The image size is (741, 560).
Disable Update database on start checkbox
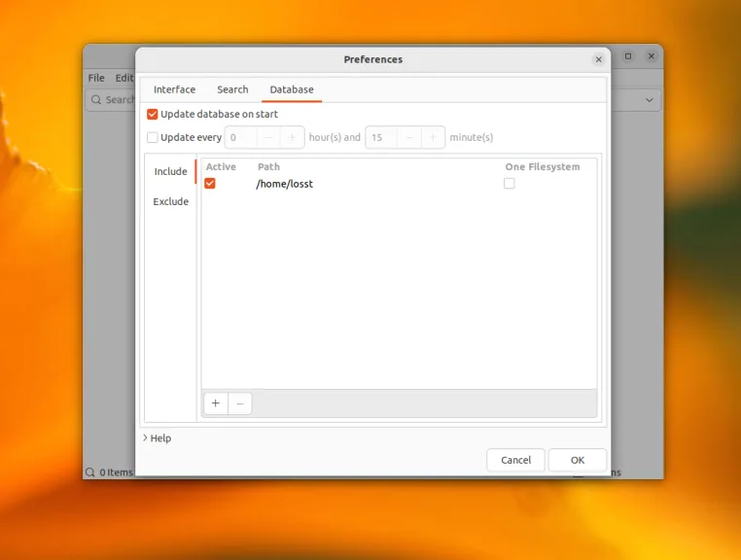[x=152, y=114]
